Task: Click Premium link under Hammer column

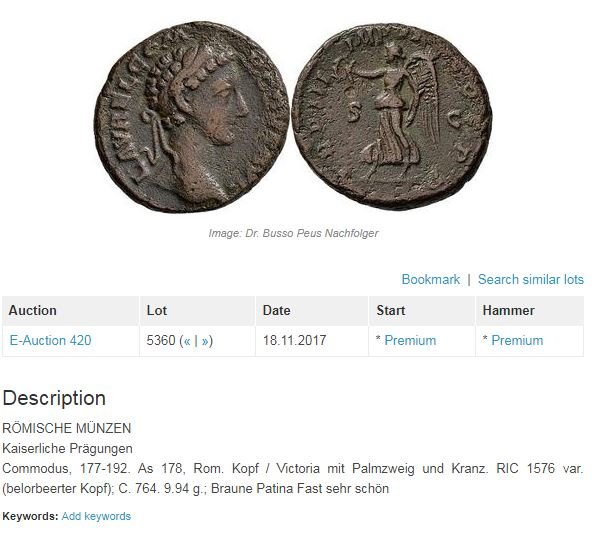Action: (517, 340)
